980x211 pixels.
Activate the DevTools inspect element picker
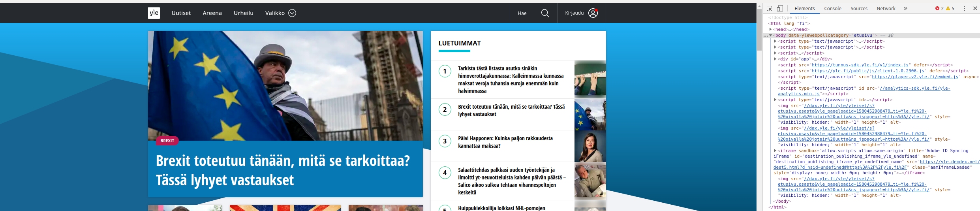[x=769, y=8]
